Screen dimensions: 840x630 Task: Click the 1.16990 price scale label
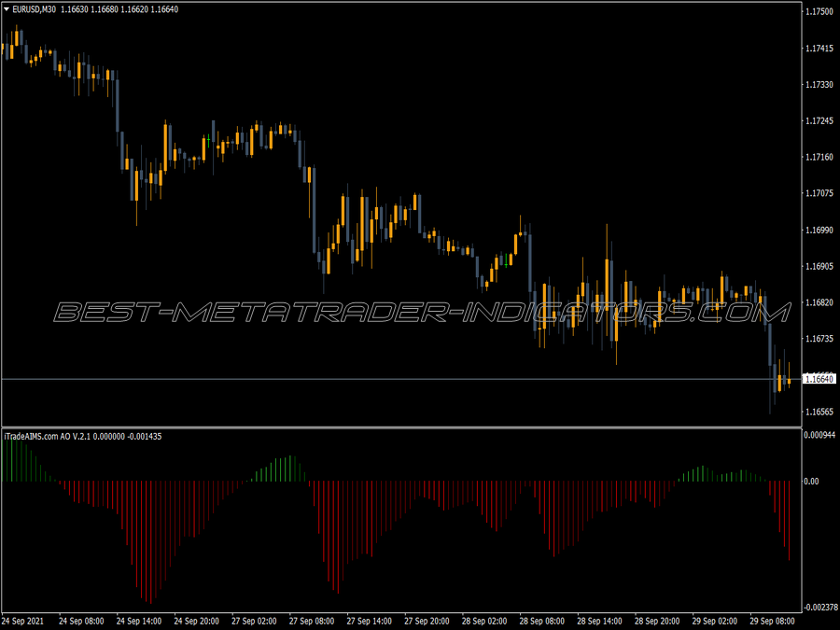[x=819, y=230]
